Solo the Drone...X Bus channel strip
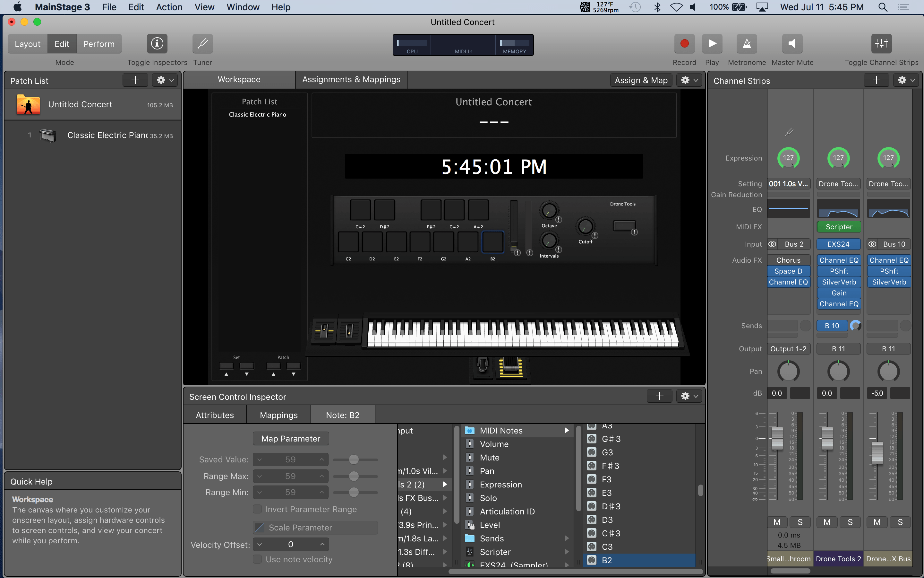Viewport: 924px width, 578px height. (x=900, y=522)
